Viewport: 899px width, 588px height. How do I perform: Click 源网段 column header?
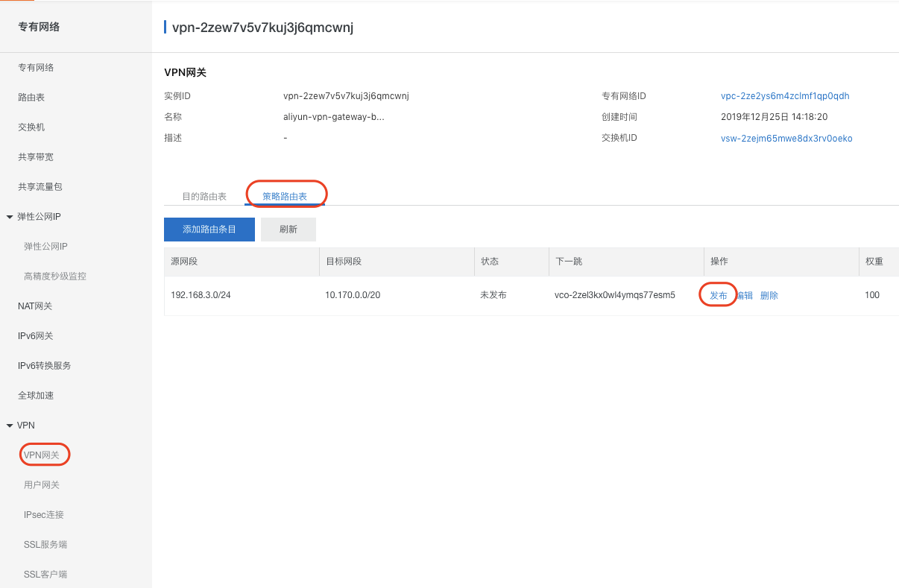[x=184, y=262]
